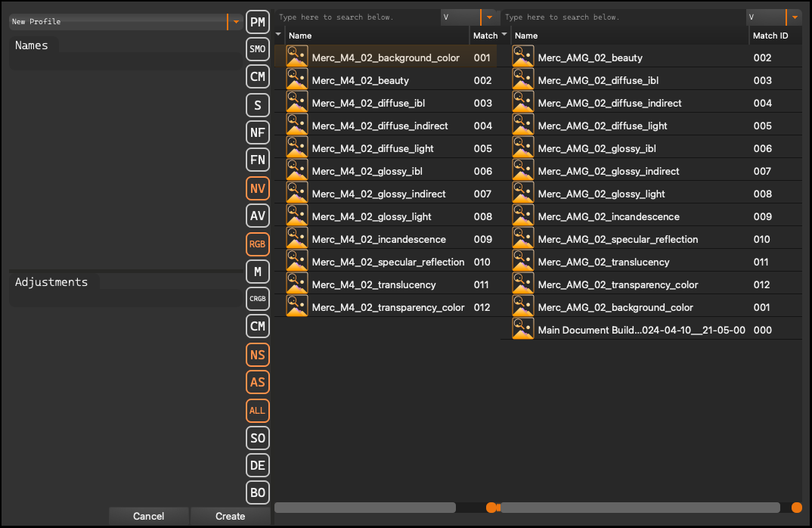This screenshot has width=812, height=528.
Task: Click the image icon beside Merc_M4_02_translucency
Action: point(296,284)
